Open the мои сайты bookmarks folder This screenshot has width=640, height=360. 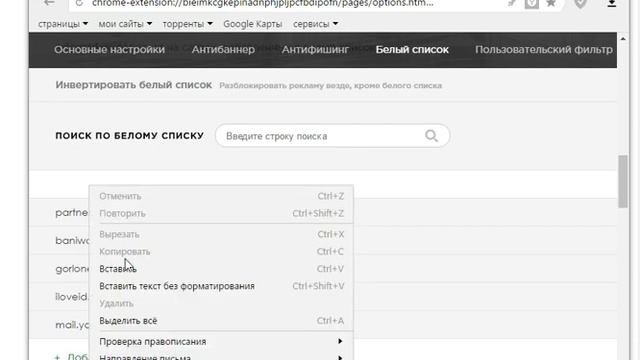(x=125, y=24)
